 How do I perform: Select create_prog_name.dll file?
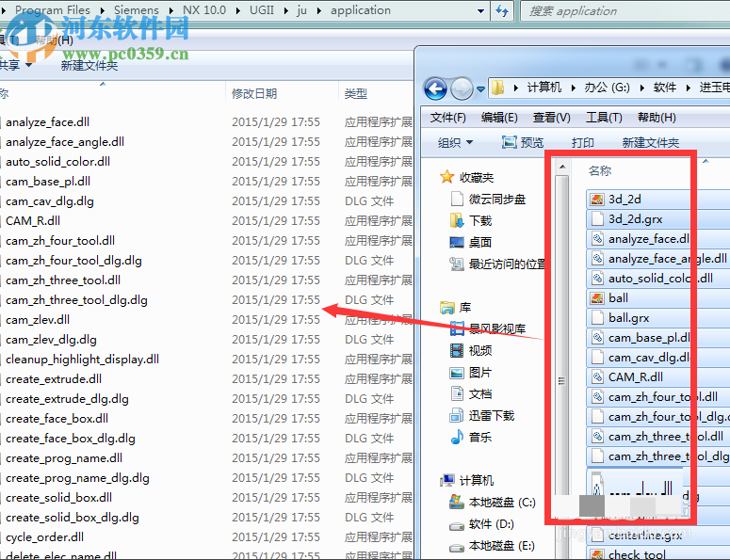(64, 458)
